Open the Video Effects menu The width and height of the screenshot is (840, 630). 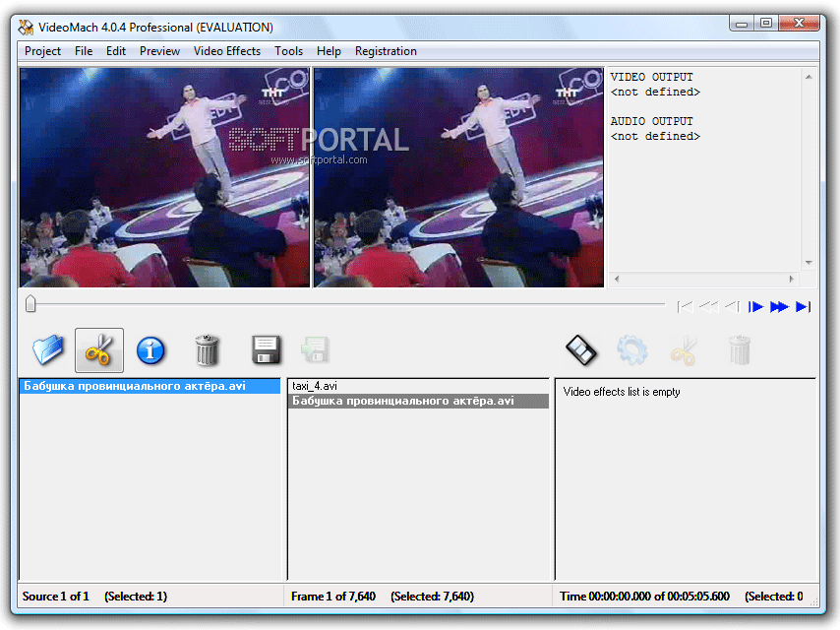point(226,51)
